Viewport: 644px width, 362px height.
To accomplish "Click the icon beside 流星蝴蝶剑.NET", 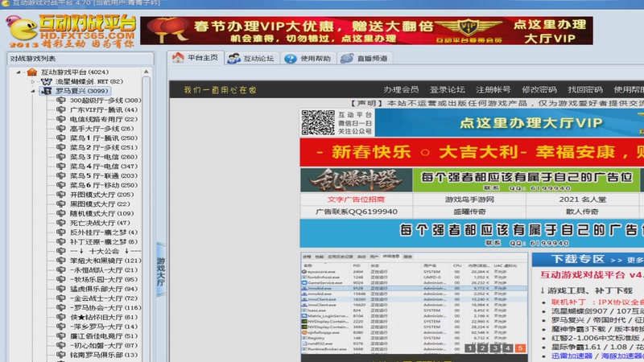I will pyautogui.click(x=47, y=82).
